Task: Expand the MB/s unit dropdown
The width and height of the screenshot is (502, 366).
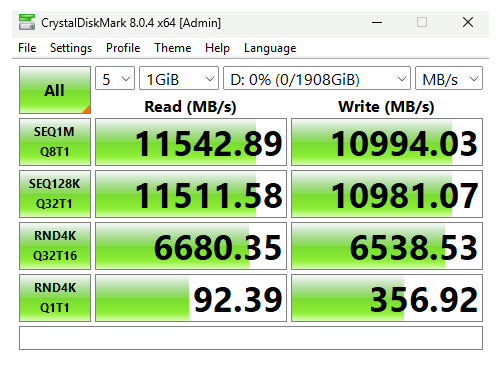Action: tap(449, 78)
